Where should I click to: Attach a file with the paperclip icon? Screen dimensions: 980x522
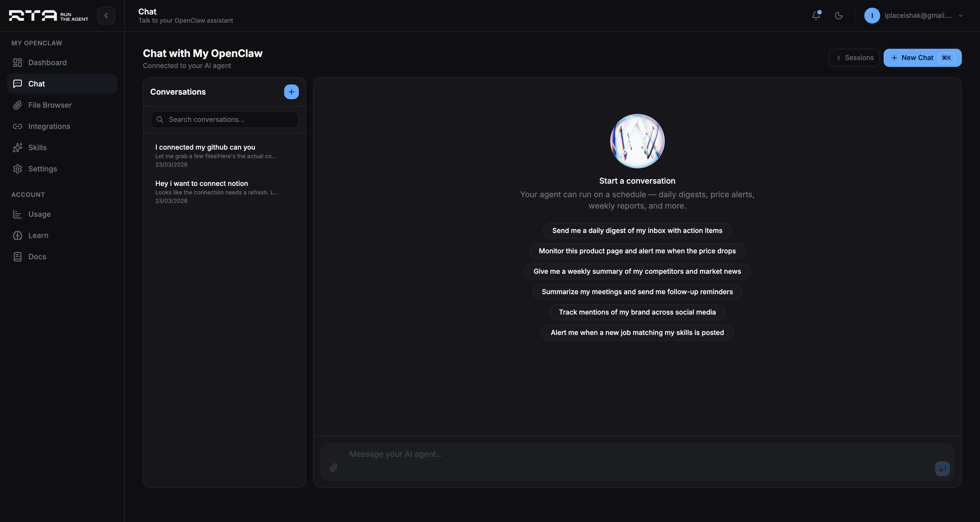point(333,468)
